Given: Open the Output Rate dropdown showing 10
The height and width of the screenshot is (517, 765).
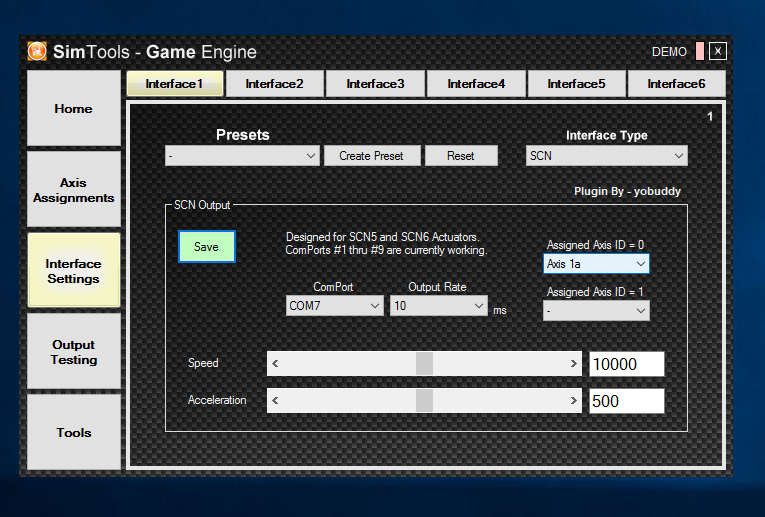Looking at the screenshot, I should (x=438, y=306).
